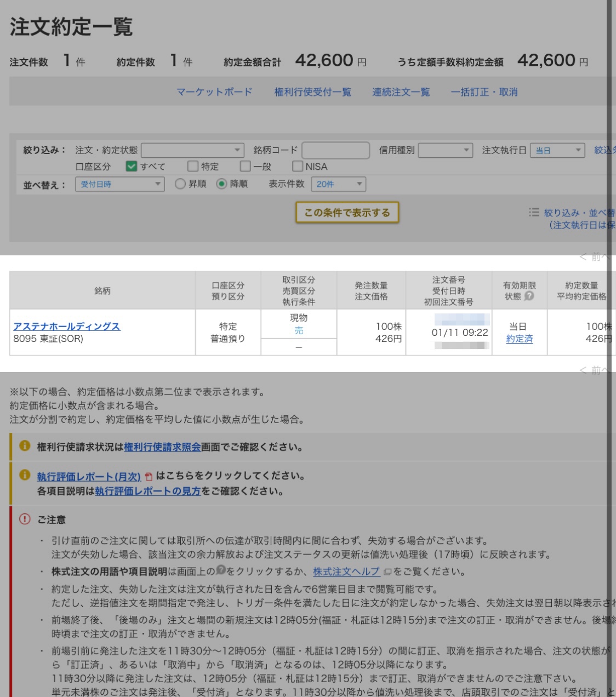The height and width of the screenshot is (697, 616).
Task: Check the NISA account checkbox
Action: tap(297, 166)
